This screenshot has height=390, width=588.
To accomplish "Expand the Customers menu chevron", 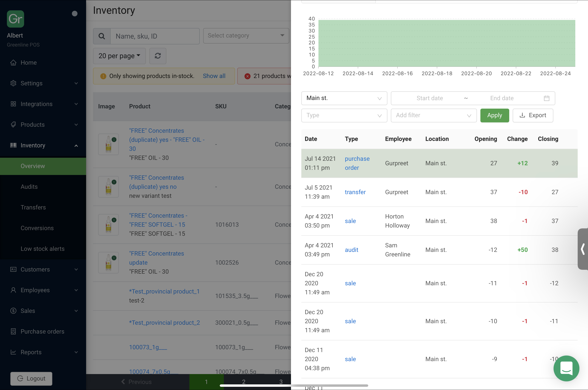I will point(76,269).
